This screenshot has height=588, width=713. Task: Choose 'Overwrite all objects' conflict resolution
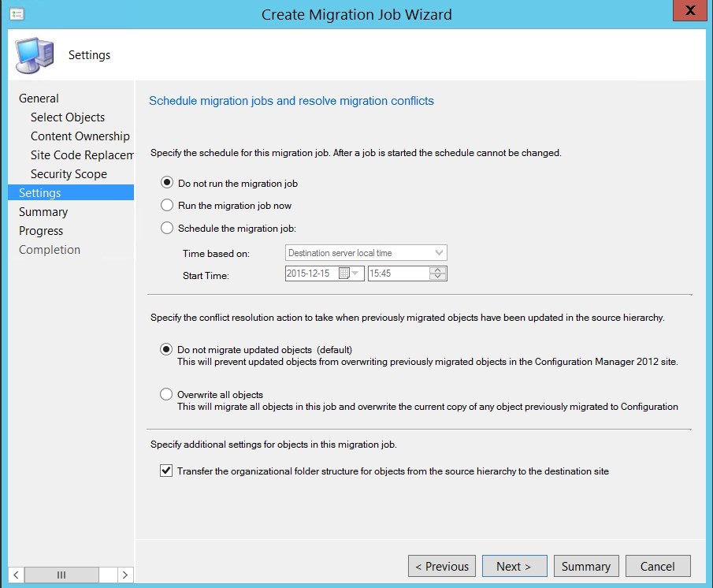(x=166, y=394)
